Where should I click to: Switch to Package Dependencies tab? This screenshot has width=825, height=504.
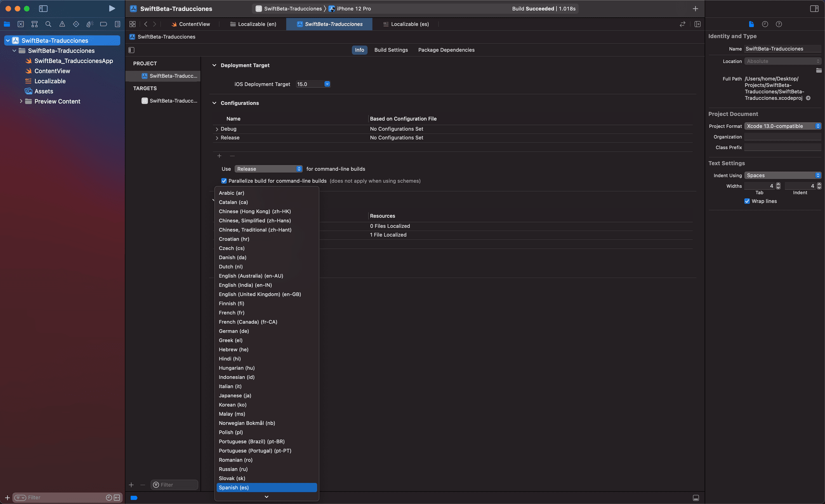pyautogui.click(x=446, y=50)
